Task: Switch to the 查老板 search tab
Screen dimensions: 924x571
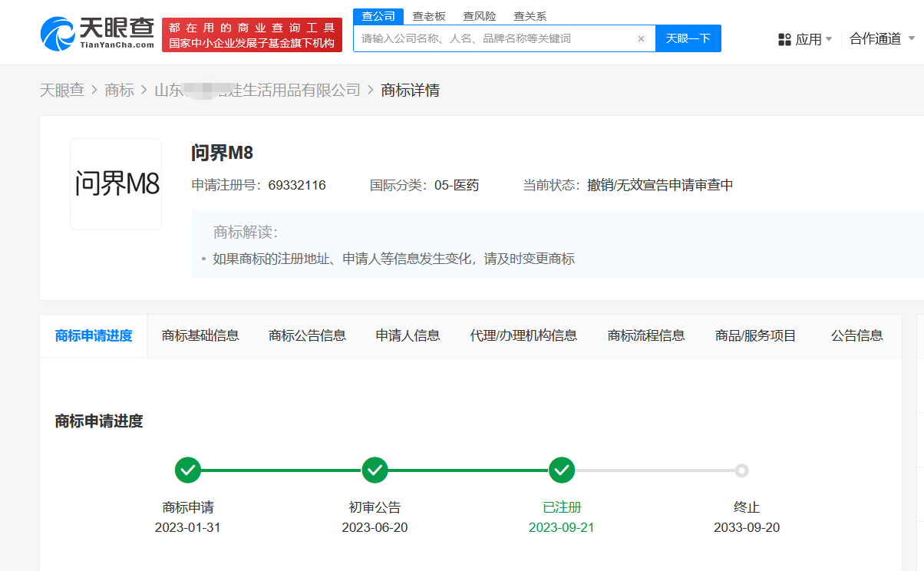Action: coord(428,16)
